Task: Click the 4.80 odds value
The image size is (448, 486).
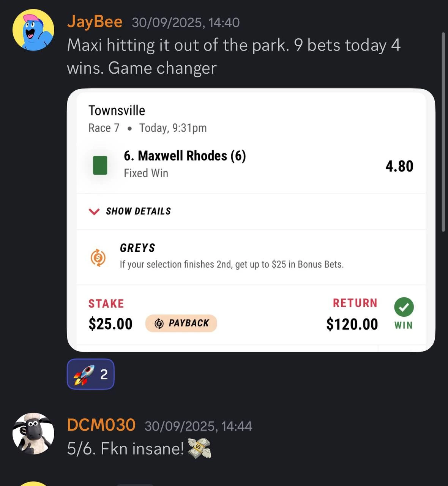Action: pyautogui.click(x=399, y=166)
